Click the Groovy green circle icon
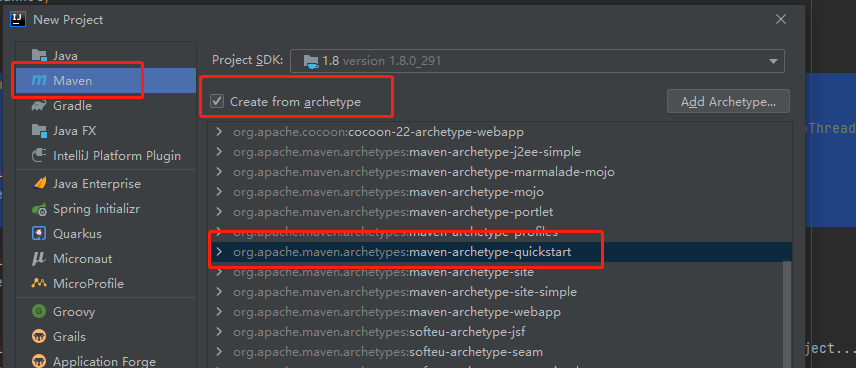856x368 pixels. coord(39,312)
